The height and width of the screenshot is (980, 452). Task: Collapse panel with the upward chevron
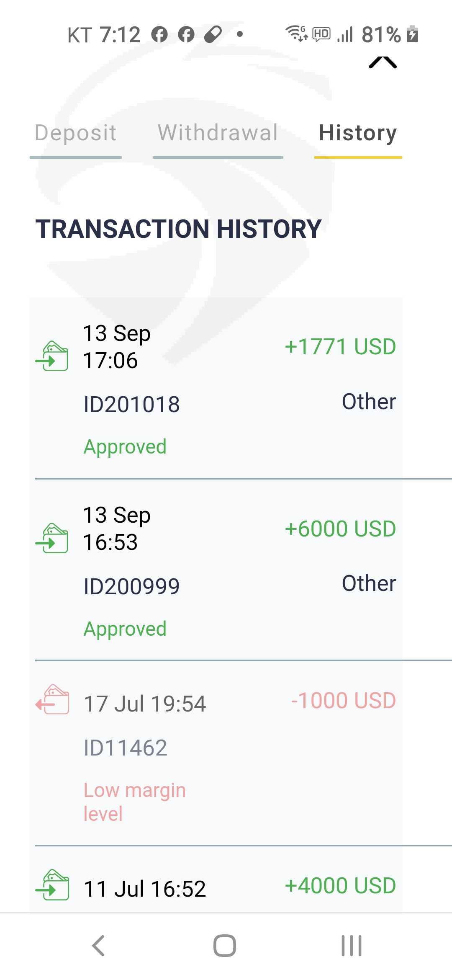click(x=383, y=62)
